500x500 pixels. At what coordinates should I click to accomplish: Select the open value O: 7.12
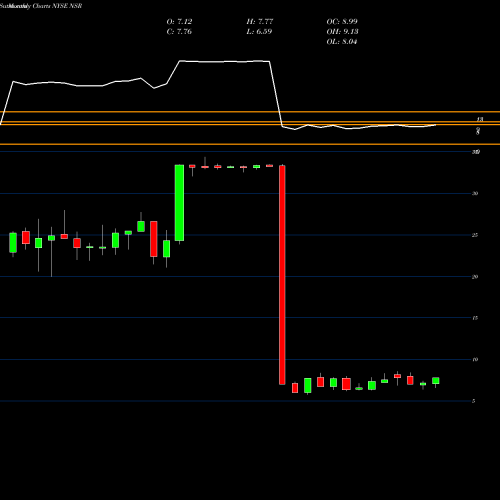tap(179, 22)
